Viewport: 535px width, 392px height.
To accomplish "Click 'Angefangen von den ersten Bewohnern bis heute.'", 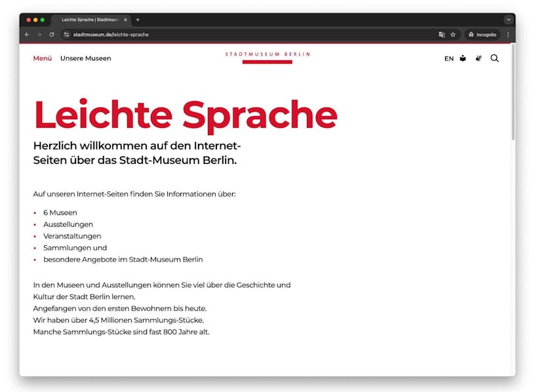I will coord(120,308).
